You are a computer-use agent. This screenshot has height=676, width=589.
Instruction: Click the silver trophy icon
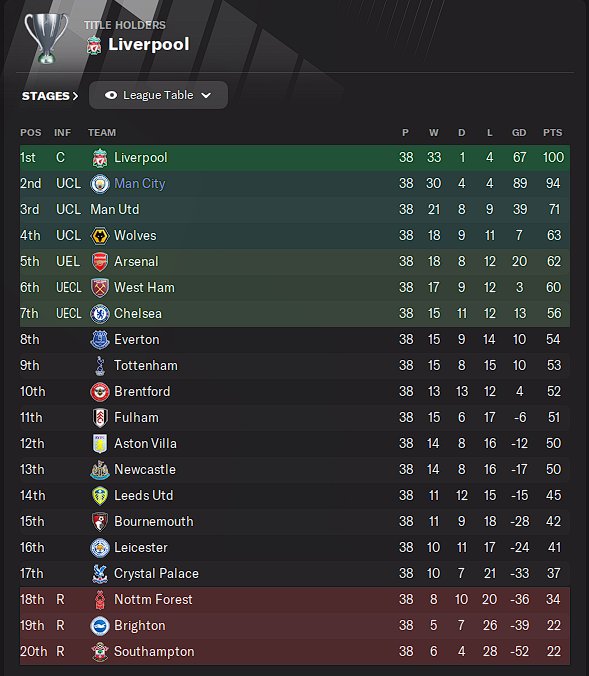pos(46,38)
